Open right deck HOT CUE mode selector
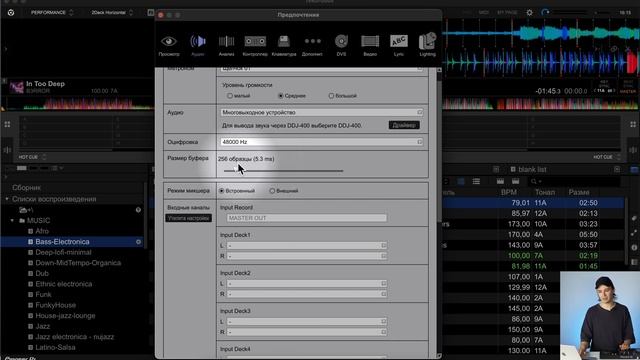This screenshot has height=360, width=640. pyautogui.click(x=607, y=157)
